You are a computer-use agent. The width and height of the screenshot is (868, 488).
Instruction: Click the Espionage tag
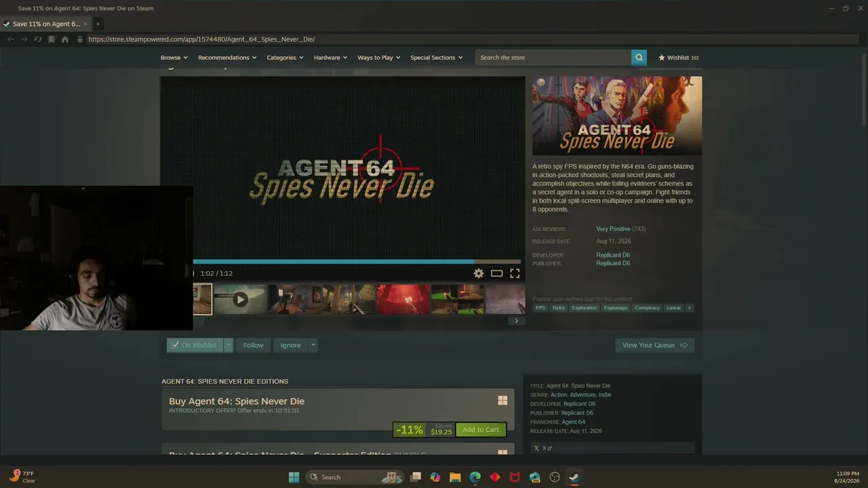click(x=616, y=308)
